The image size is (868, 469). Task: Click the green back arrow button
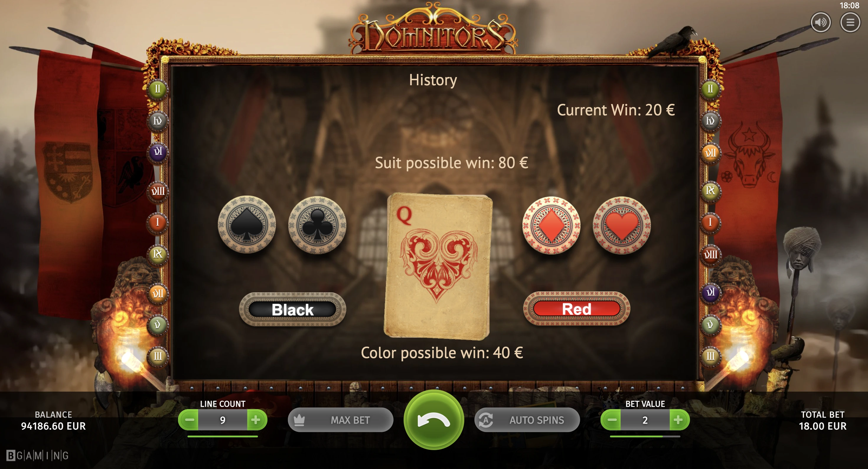[434, 420]
